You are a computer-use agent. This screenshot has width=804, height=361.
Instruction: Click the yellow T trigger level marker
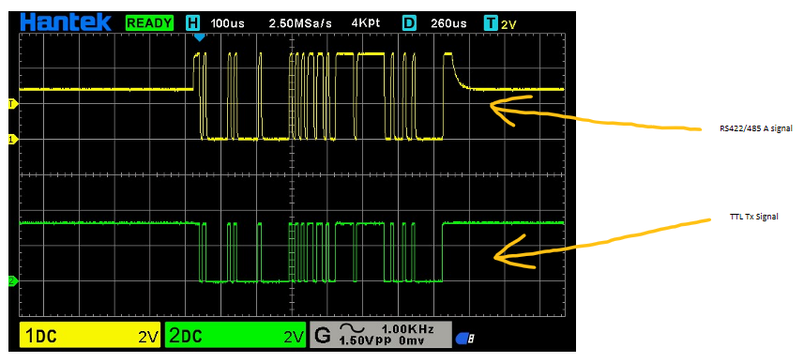(x=13, y=104)
